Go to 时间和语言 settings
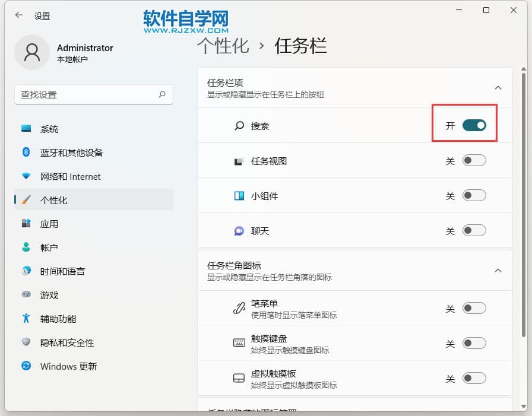532x416 pixels. click(62, 271)
